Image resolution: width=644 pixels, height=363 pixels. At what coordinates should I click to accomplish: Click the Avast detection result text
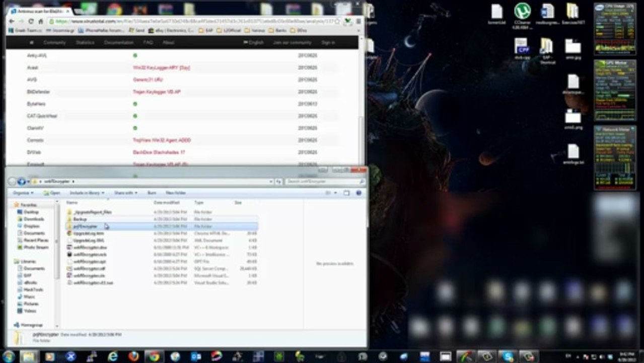(162, 68)
